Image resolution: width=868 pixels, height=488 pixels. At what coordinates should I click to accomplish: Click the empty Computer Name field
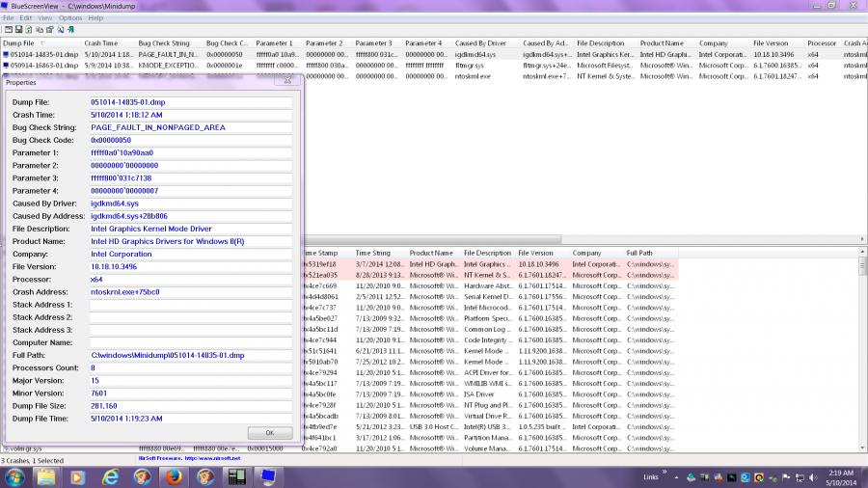(190, 342)
